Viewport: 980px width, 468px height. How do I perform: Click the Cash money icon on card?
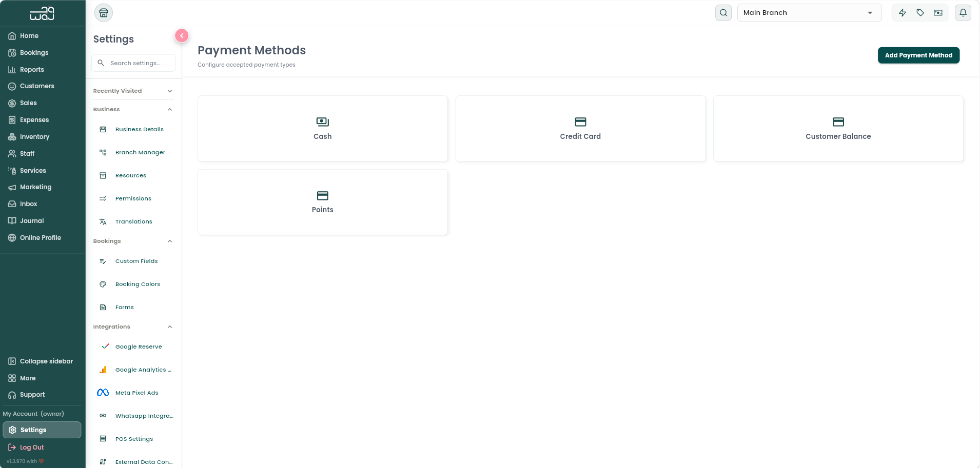pos(323,122)
